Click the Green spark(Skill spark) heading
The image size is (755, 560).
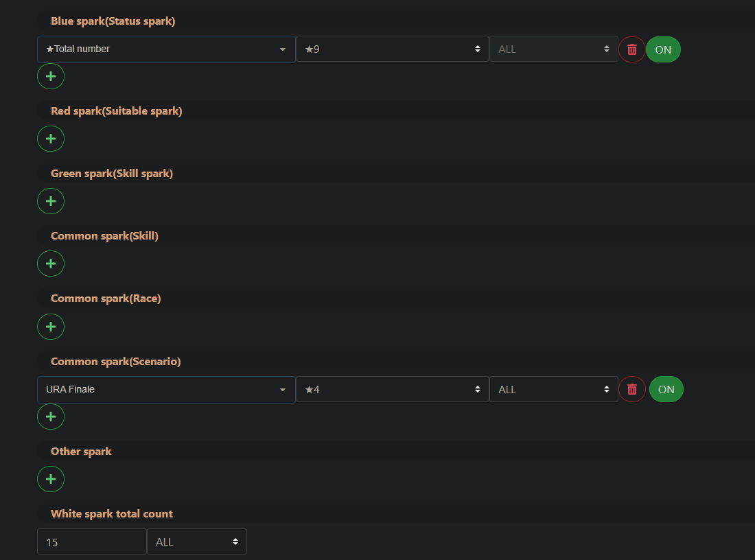tap(112, 174)
